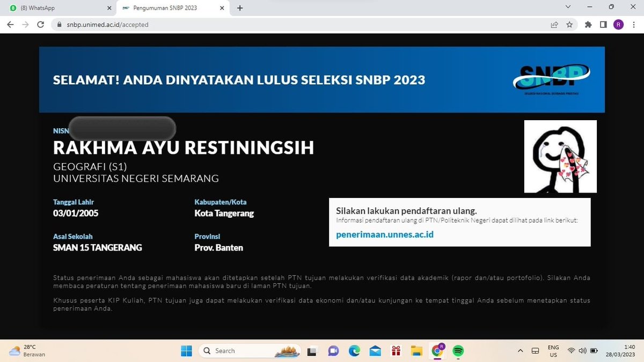Reload the SNBP announcement page

click(x=40, y=25)
